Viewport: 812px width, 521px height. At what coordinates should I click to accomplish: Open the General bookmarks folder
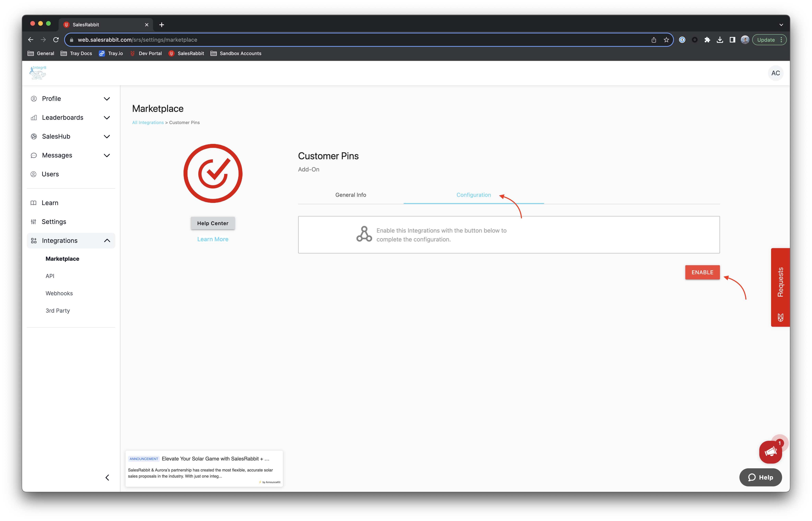point(41,53)
